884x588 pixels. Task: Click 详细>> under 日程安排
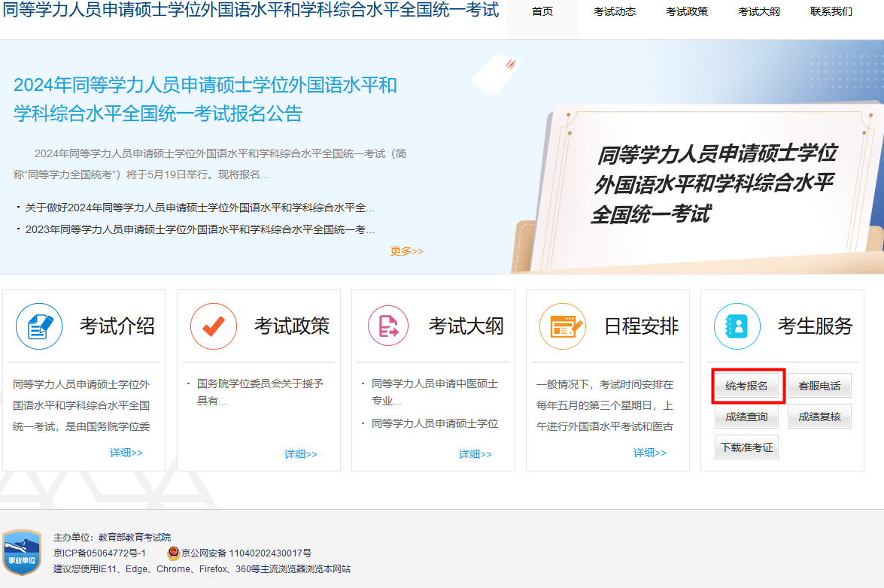click(649, 452)
